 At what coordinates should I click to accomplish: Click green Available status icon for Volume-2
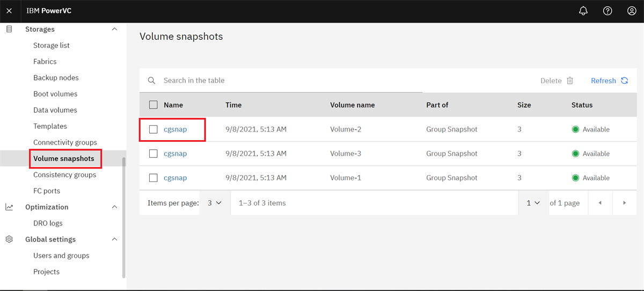[575, 129]
